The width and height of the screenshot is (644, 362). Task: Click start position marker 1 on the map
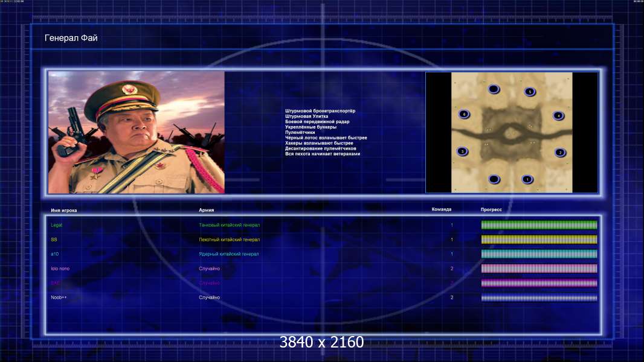[x=527, y=179]
